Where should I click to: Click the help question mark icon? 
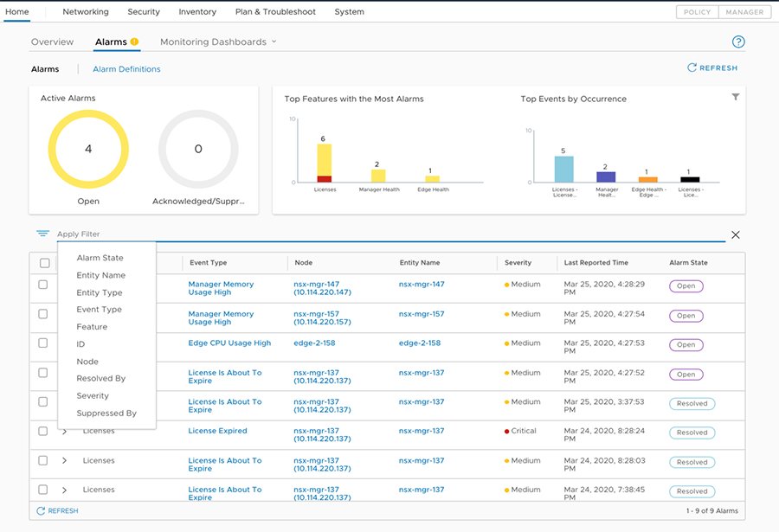pos(737,41)
